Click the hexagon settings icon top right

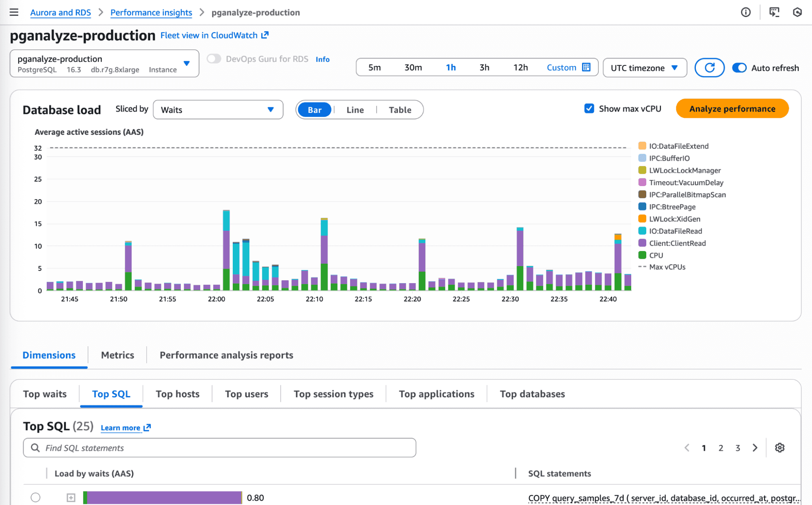click(x=797, y=12)
